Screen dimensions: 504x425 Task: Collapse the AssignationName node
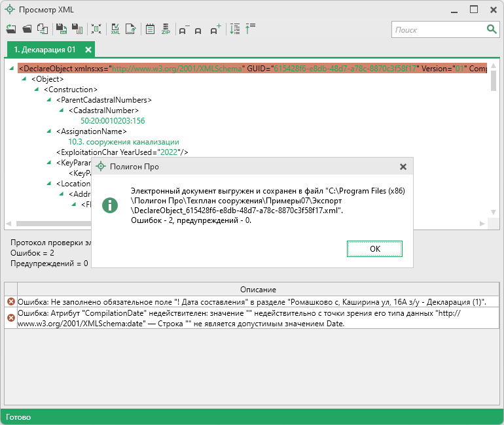tap(48, 131)
